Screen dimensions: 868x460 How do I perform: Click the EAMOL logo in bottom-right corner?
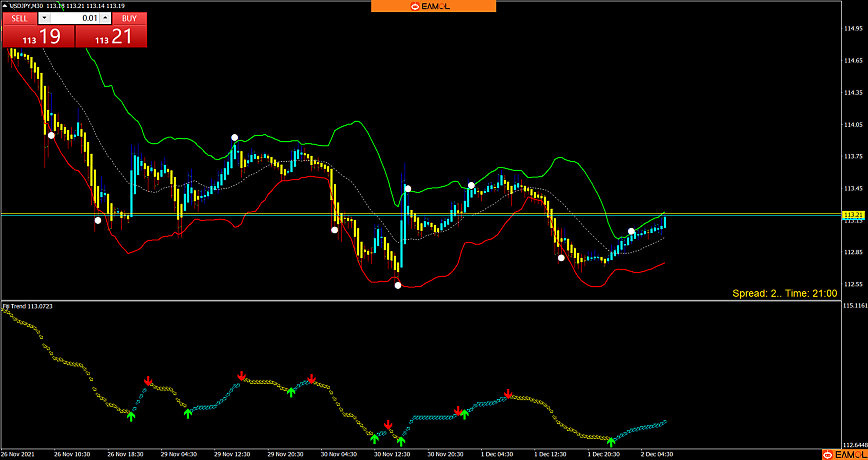(844, 455)
